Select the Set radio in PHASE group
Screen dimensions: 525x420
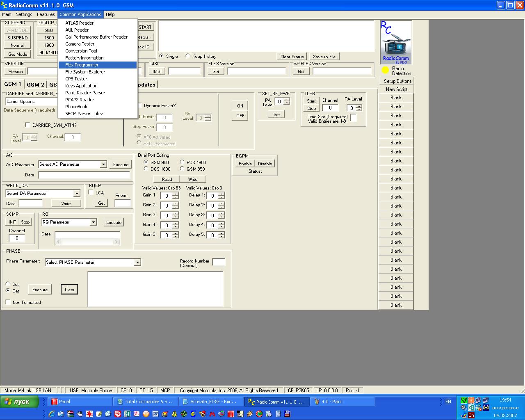click(8, 284)
